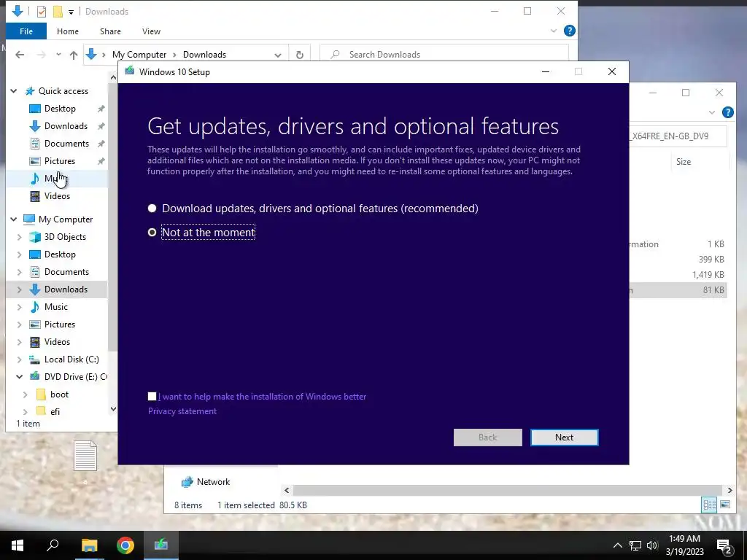747x560 pixels.
Task: Expand the ribbon chevron in Downloads window
Action: click(554, 31)
